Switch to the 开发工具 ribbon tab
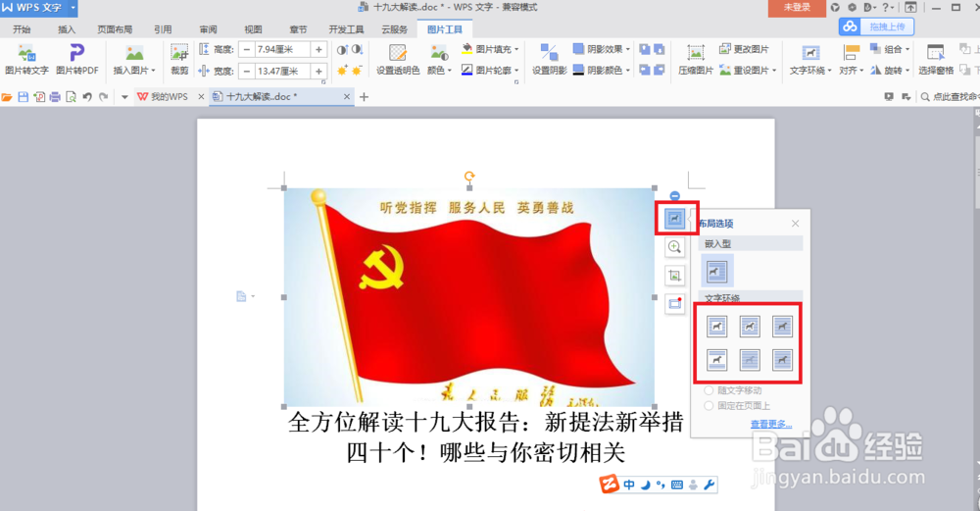The image size is (980, 511). click(x=346, y=29)
